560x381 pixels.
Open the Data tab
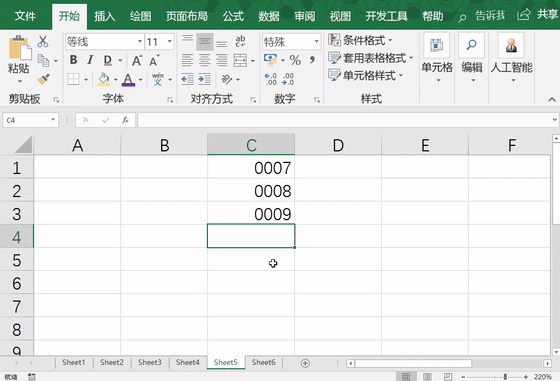tap(269, 16)
